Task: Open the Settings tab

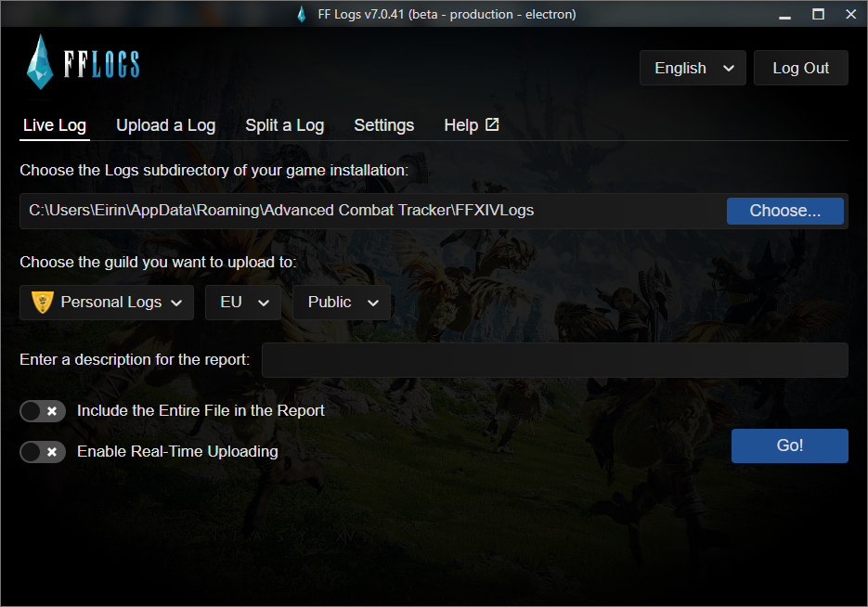Action: [383, 125]
